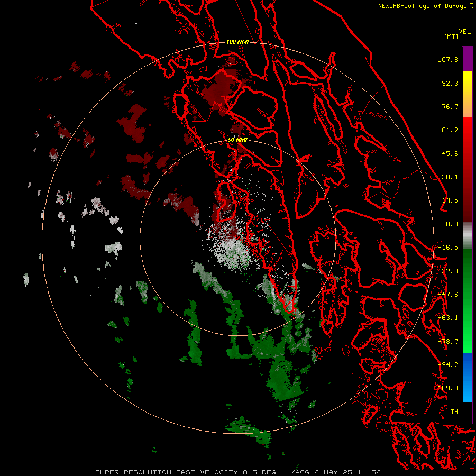Image resolution: width=476 pixels, height=476 pixels.
Task: Click the -109.8 velocity scale value
Action: [x=446, y=388]
